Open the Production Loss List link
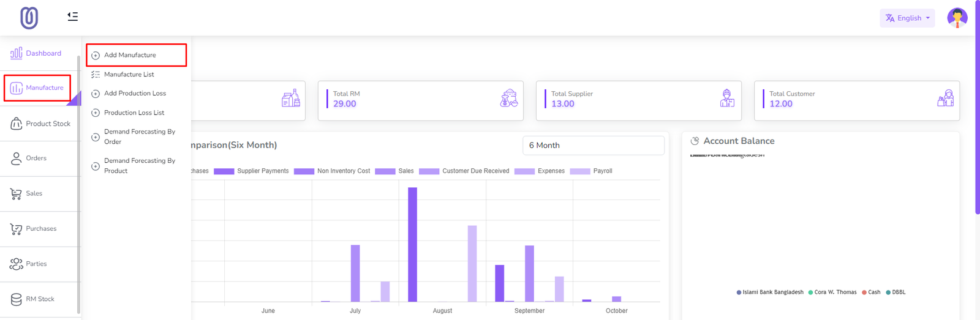This screenshot has height=320, width=980. 134,113
